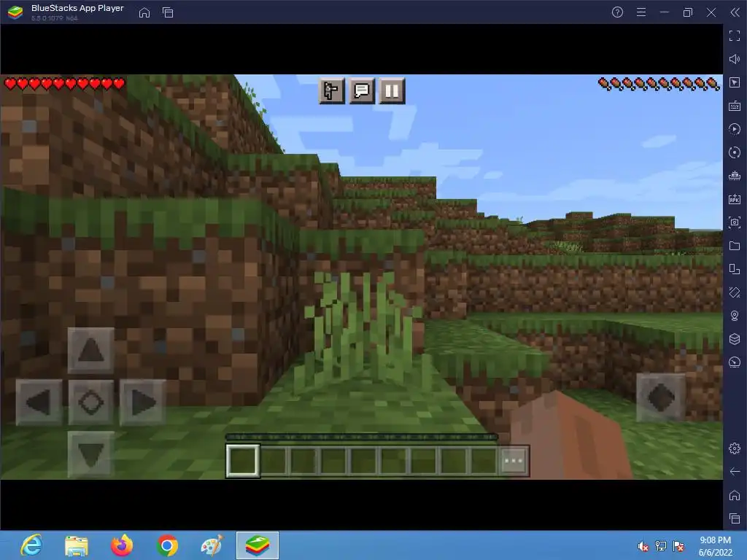Click the muted volume tray icon
Screen dimensions: 747x560
pos(643,546)
